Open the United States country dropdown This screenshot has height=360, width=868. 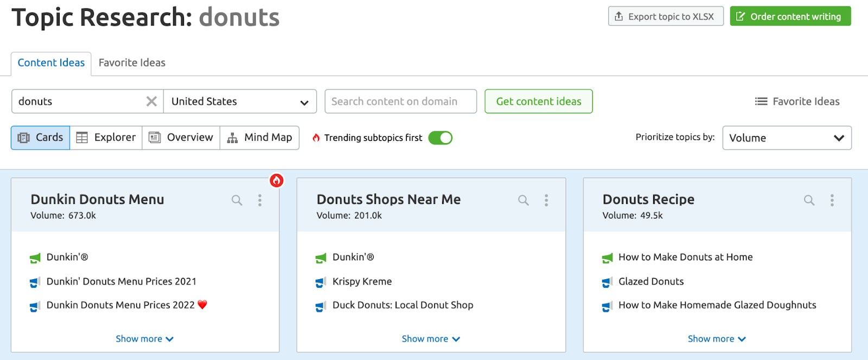click(240, 101)
